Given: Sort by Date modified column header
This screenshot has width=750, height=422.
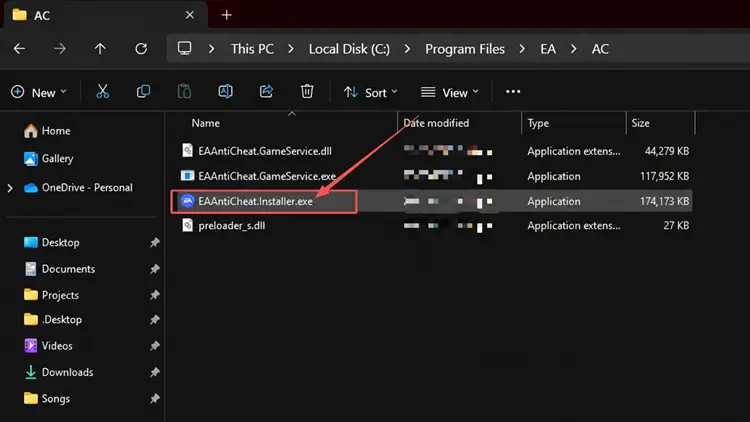Looking at the screenshot, I should 436,123.
